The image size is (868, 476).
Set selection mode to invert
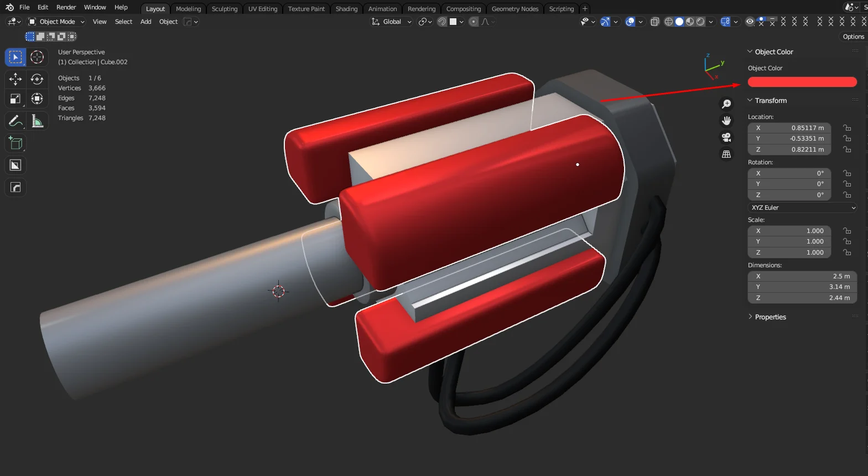61,37
